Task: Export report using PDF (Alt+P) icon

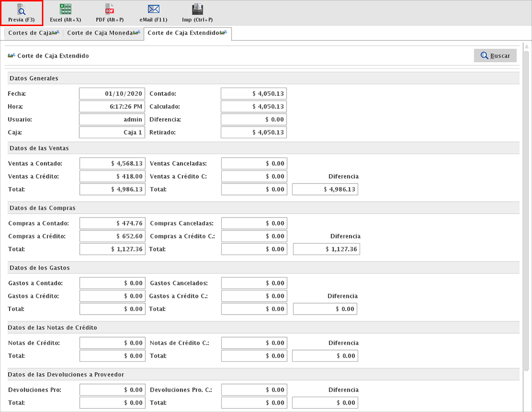Action: 109,13
